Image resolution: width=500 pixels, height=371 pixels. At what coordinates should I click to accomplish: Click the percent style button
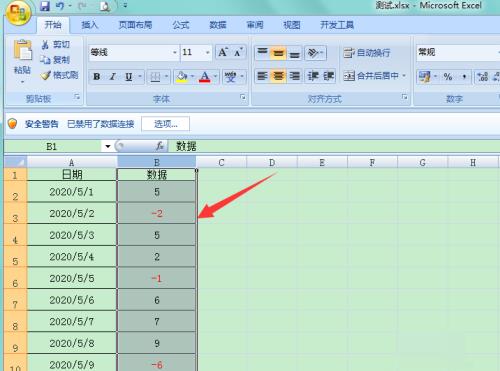[x=448, y=77]
